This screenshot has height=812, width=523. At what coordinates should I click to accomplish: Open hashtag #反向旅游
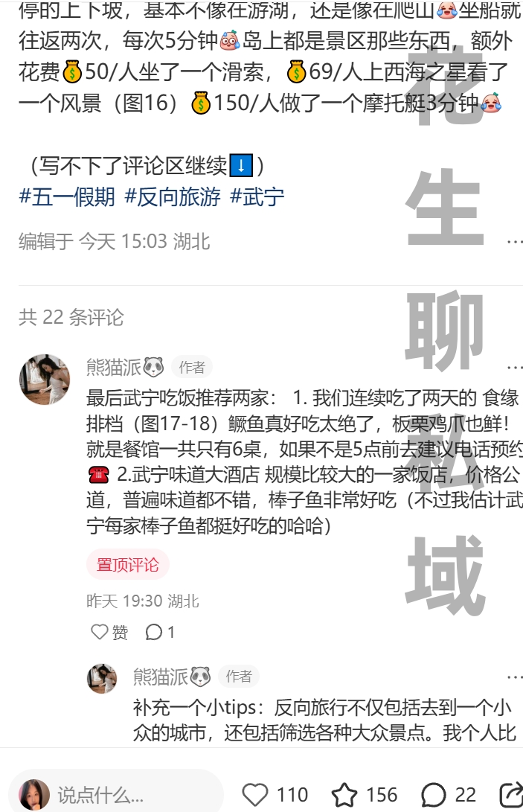point(173,197)
